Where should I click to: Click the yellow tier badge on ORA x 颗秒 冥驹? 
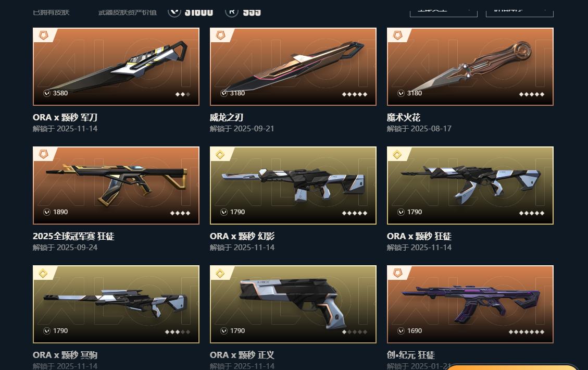43,273
